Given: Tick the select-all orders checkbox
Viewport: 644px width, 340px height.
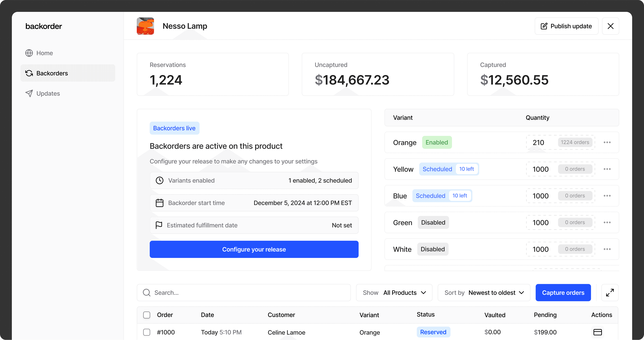Looking at the screenshot, I should pos(147,315).
